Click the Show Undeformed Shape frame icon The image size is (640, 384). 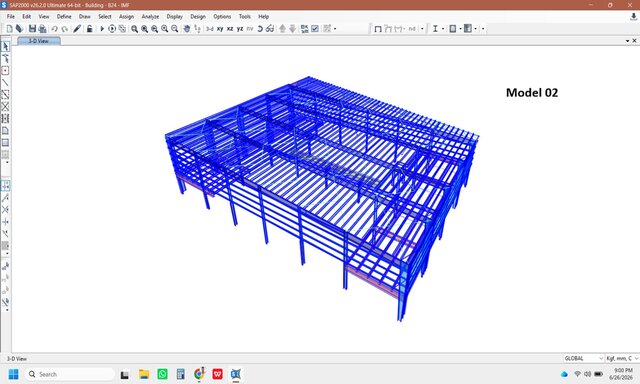tap(378, 29)
